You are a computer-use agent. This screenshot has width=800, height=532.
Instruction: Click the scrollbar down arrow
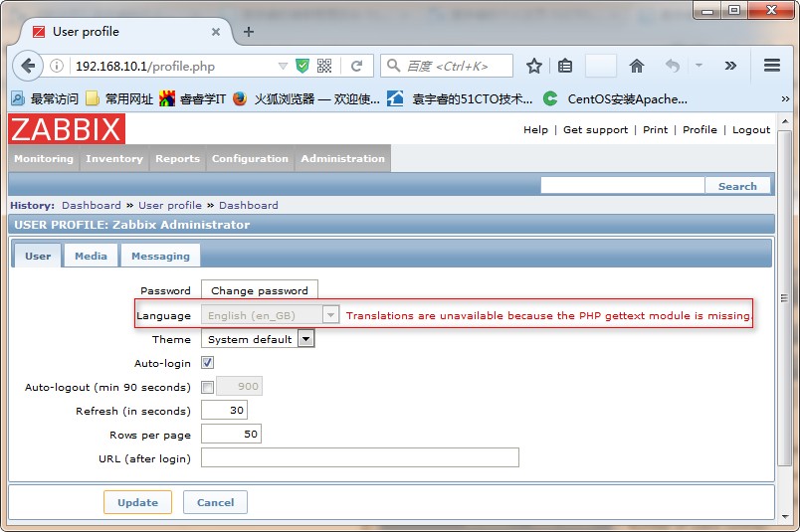pos(785,516)
